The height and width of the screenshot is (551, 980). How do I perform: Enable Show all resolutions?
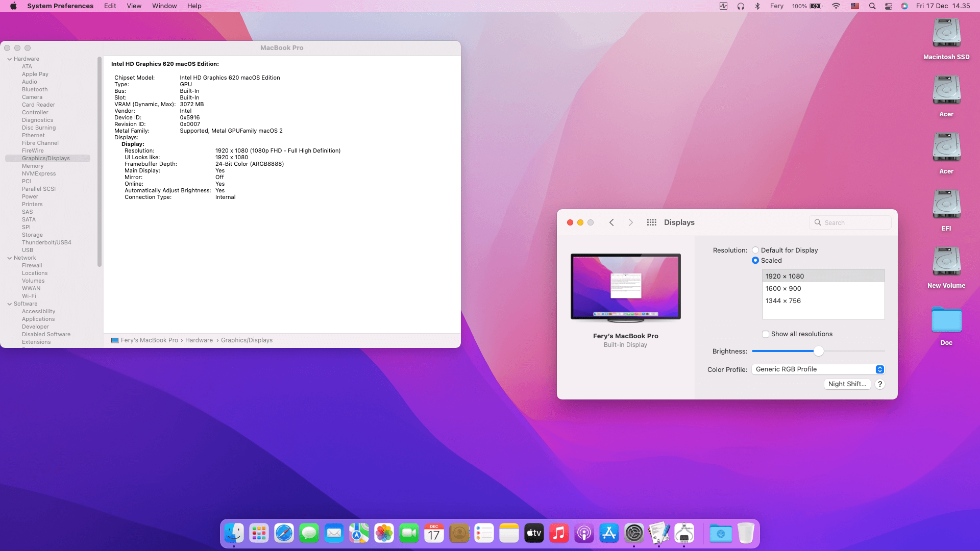766,334
